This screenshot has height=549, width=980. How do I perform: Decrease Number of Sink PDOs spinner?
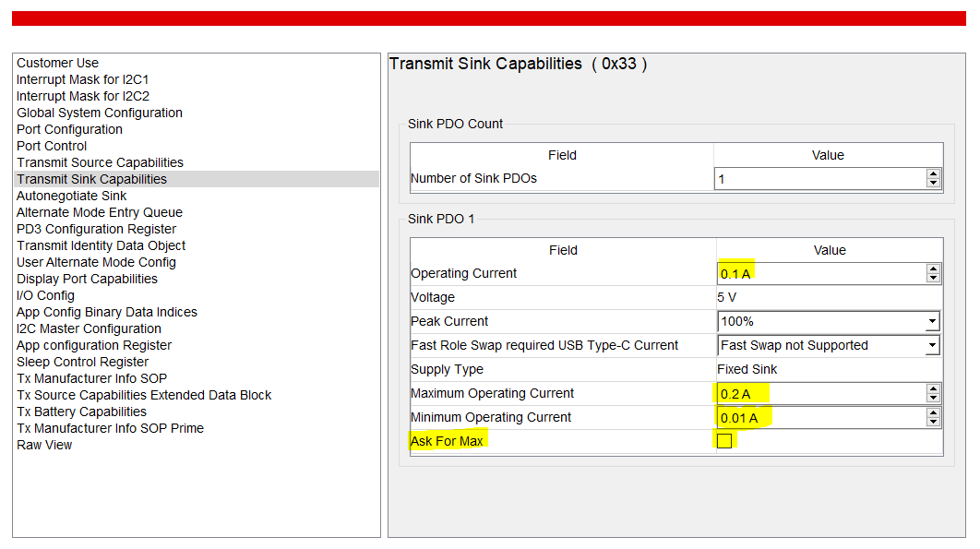(x=934, y=183)
